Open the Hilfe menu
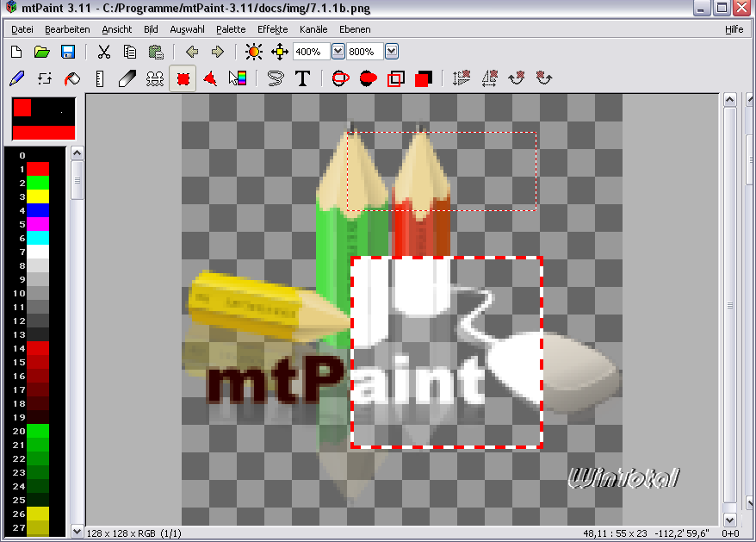This screenshot has width=756, height=542. tap(734, 29)
